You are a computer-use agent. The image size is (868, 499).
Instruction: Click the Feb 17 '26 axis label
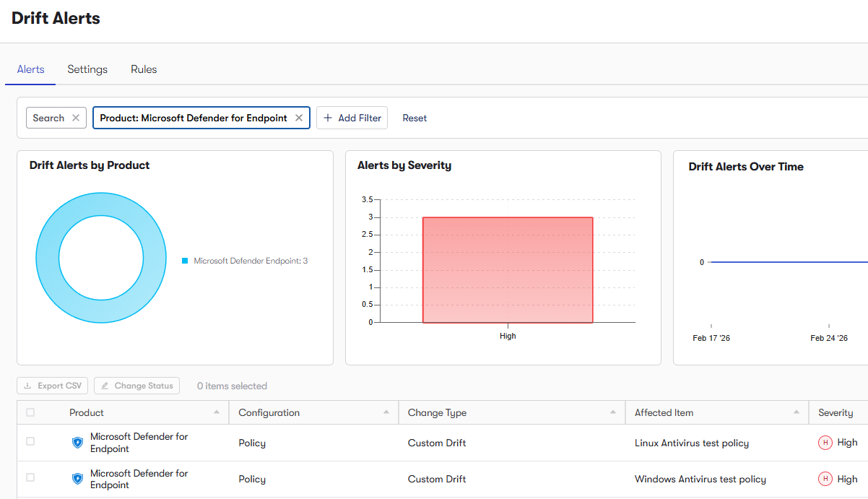click(x=711, y=338)
